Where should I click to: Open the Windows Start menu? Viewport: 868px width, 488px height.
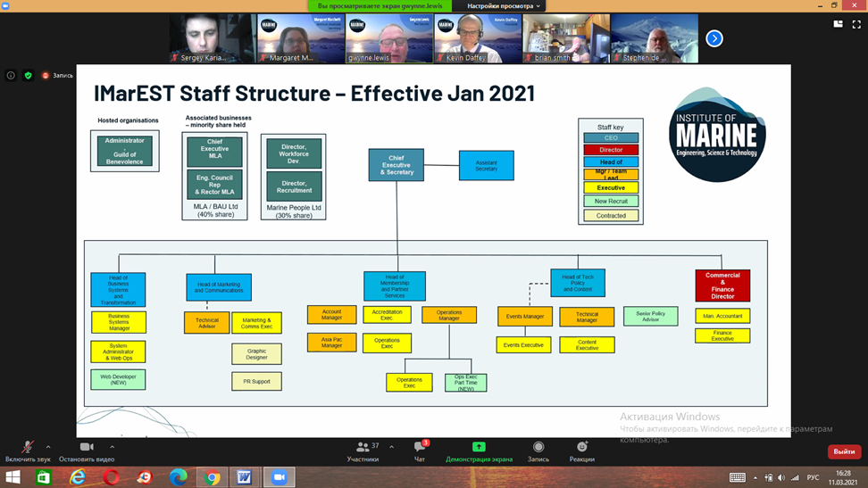(x=13, y=477)
